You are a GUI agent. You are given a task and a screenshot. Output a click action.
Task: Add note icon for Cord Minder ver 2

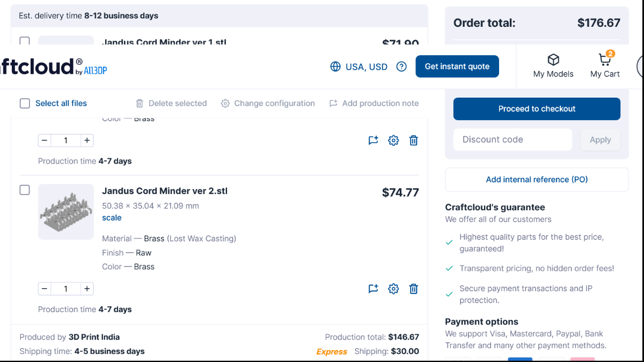pyautogui.click(x=373, y=289)
